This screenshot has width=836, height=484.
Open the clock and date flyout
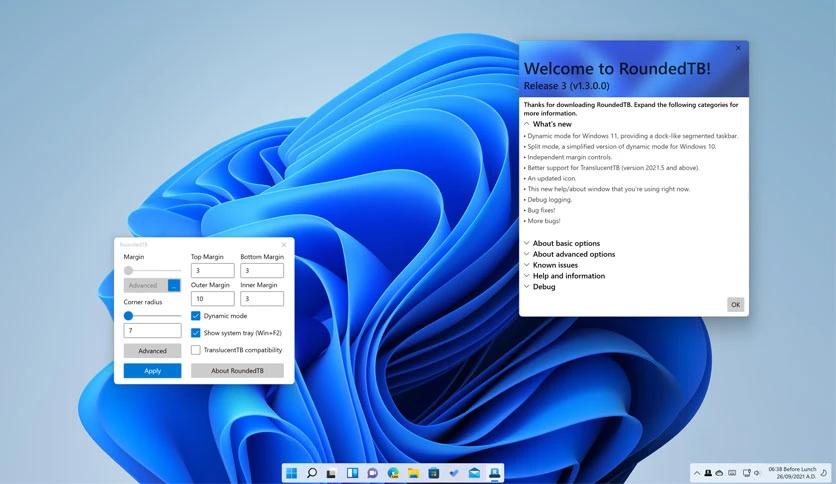pos(792,473)
